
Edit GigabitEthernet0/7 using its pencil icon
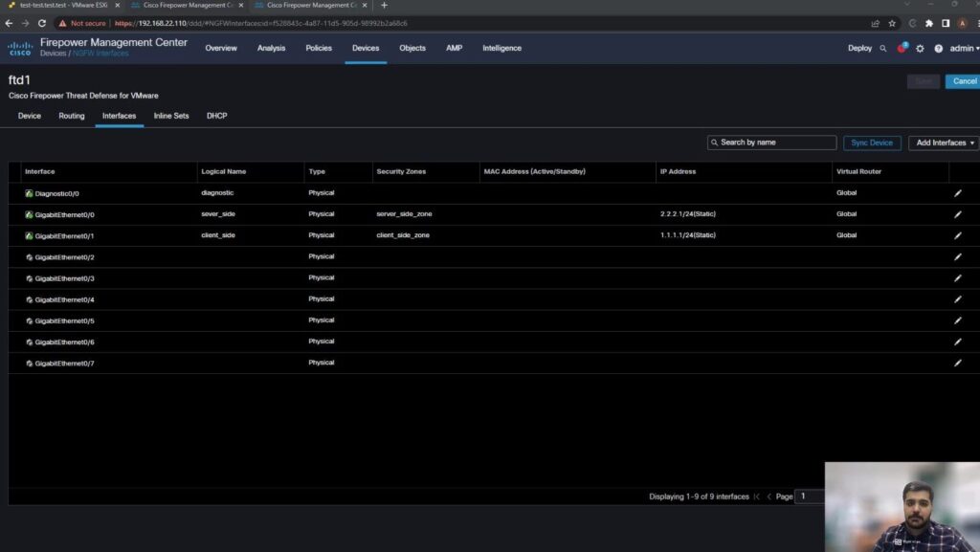[x=957, y=364]
